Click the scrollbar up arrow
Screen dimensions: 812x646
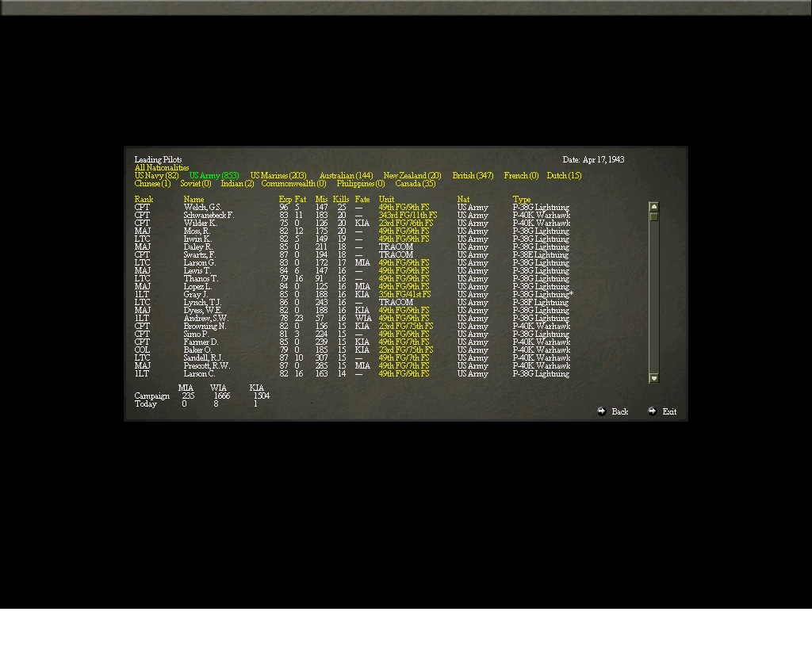[654, 207]
